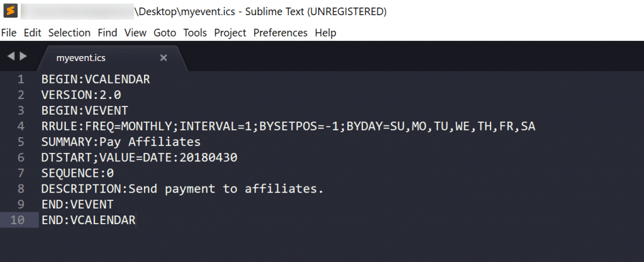Close the myevent.ics tab
Viewport: 644px width, 262px height.
pyautogui.click(x=164, y=58)
